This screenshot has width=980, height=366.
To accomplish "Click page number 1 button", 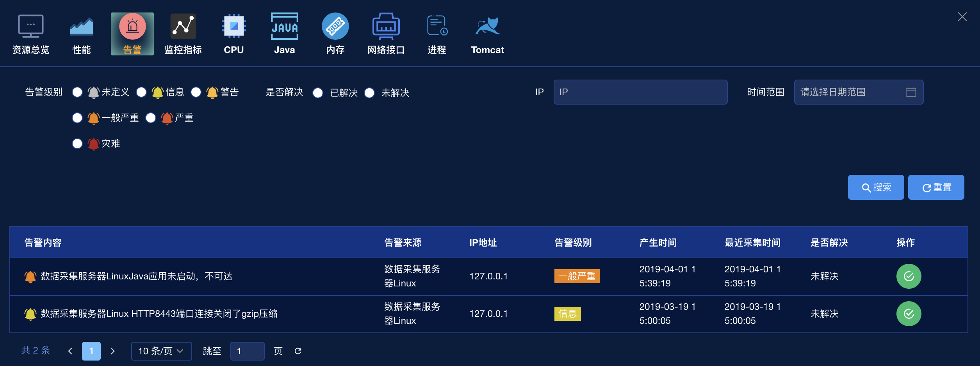I will click(x=91, y=351).
